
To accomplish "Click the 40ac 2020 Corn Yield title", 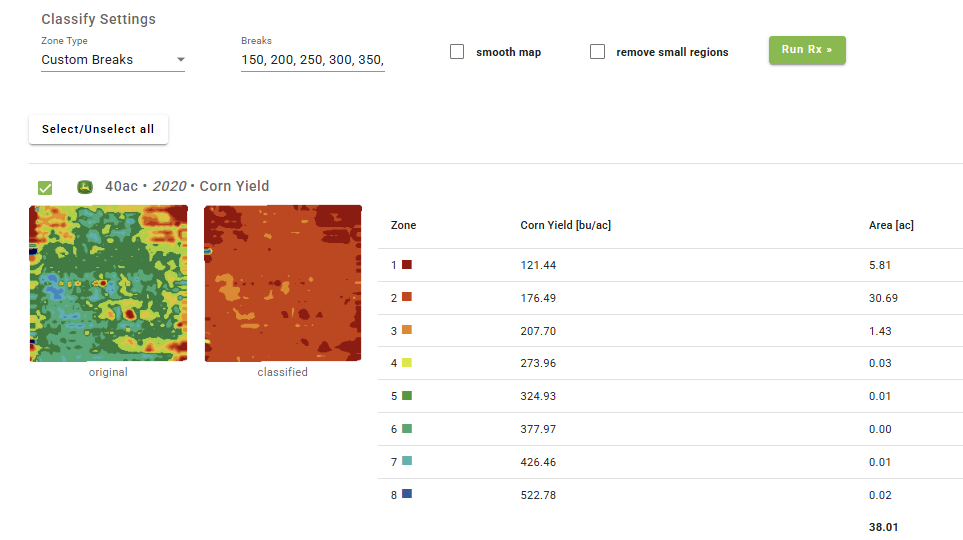I will [187, 186].
